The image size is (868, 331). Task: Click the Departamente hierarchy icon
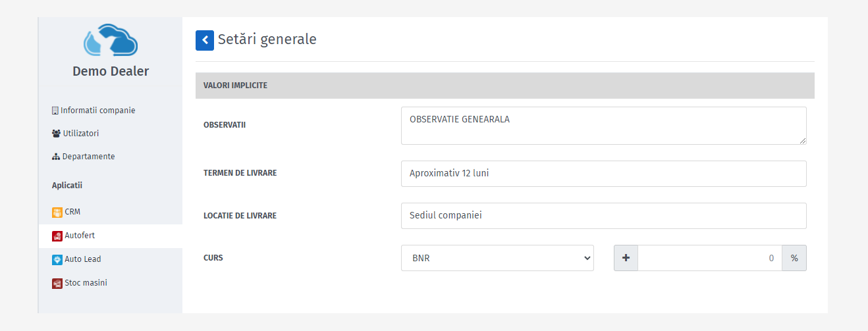(56, 157)
